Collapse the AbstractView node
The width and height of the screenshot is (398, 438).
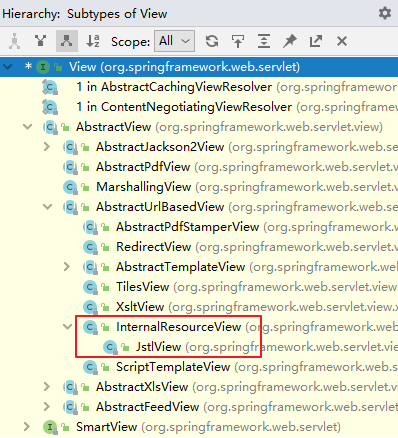pos(28,127)
